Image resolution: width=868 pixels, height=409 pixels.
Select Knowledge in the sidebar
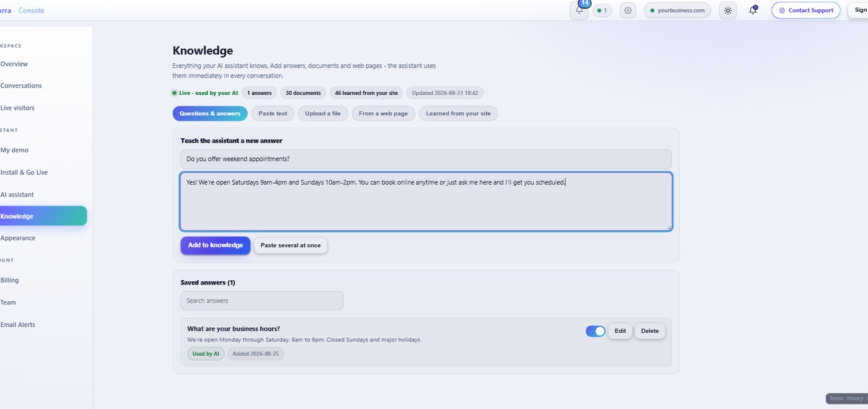(x=43, y=216)
